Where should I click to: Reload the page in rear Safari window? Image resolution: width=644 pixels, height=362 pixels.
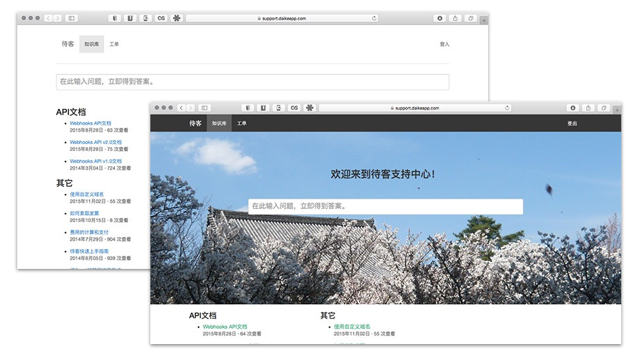(x=374, y=18)
